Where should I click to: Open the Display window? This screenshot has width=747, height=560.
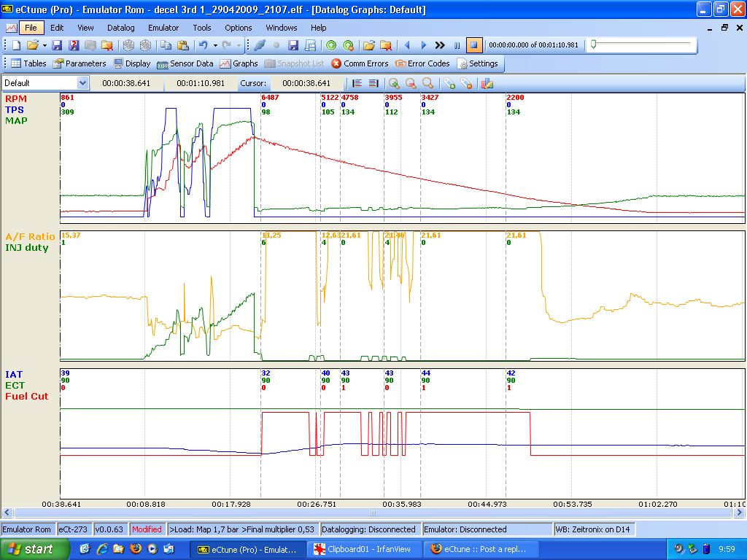pos(132,63)
